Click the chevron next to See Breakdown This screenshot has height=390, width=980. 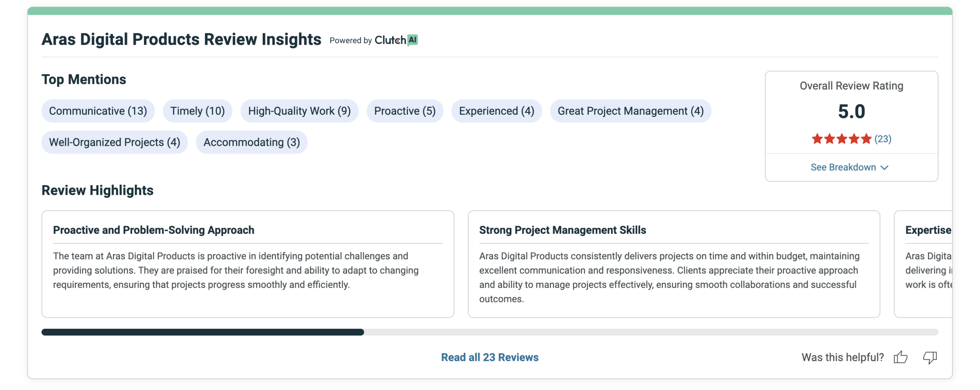click(884, 168)
